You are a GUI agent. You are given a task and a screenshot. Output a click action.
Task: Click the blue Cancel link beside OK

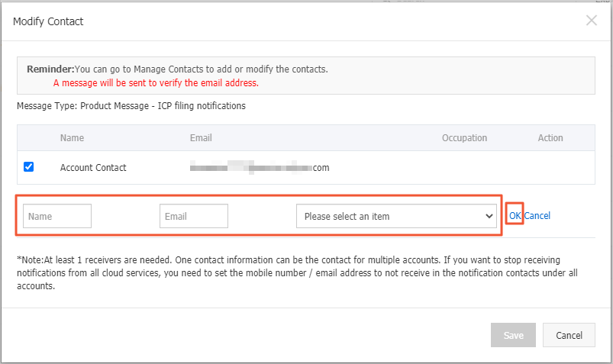tap(537, 215)
